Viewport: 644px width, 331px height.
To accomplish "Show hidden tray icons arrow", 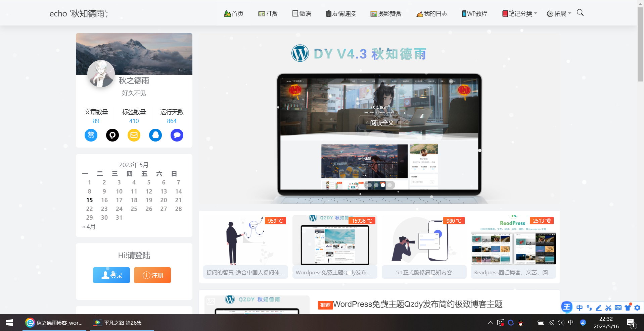I will 491,323.
